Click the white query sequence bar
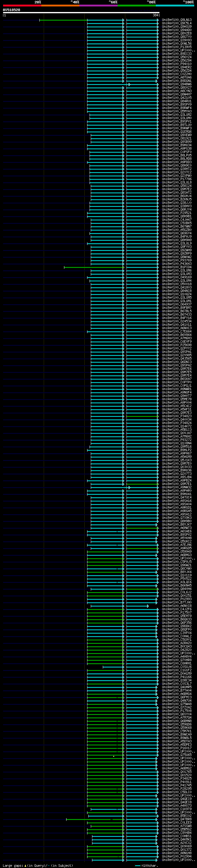The width and height of the screenshot is (197, 868). pyautogui.click(x=81, y=13)
